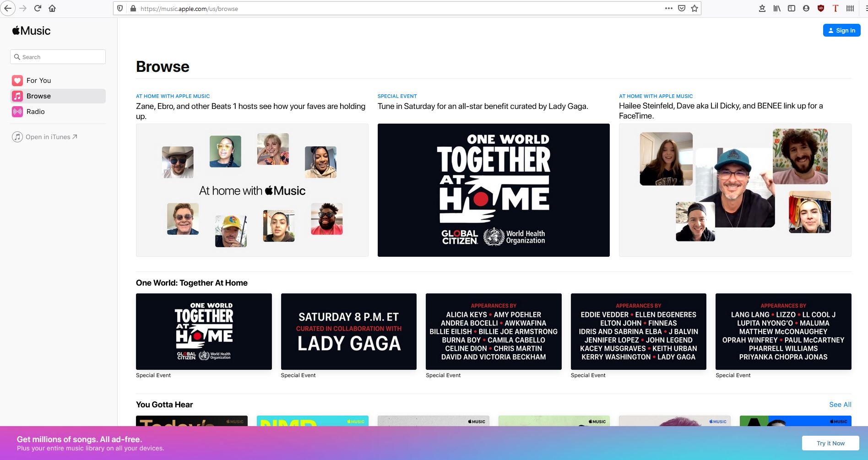The image size is (868, 460).
Task: Click 'Get millions of songs. All ad-free.' text
Action: (80, 439)
